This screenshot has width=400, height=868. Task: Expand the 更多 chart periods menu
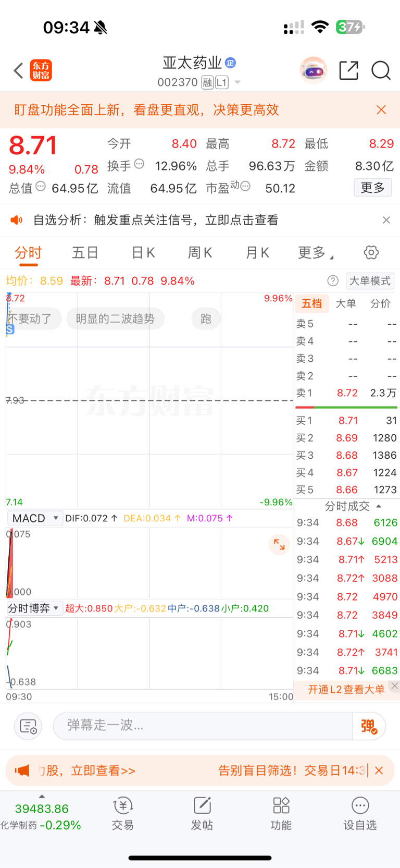(316, 253)
